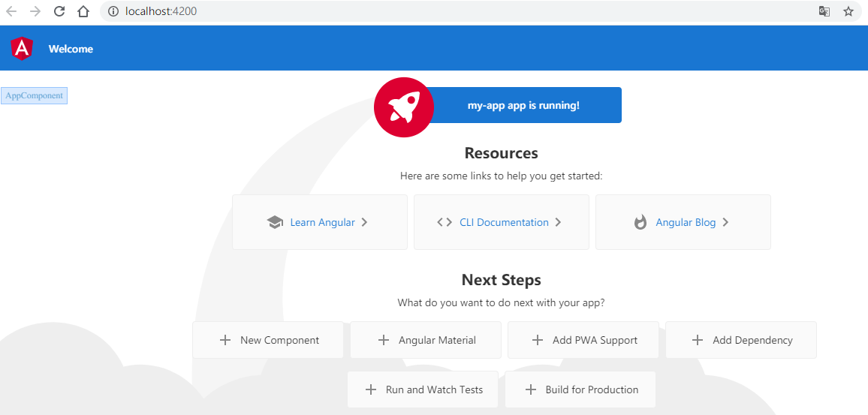Click the graduation cap icon
Viewport: 868px width, 415px height.
275,222
